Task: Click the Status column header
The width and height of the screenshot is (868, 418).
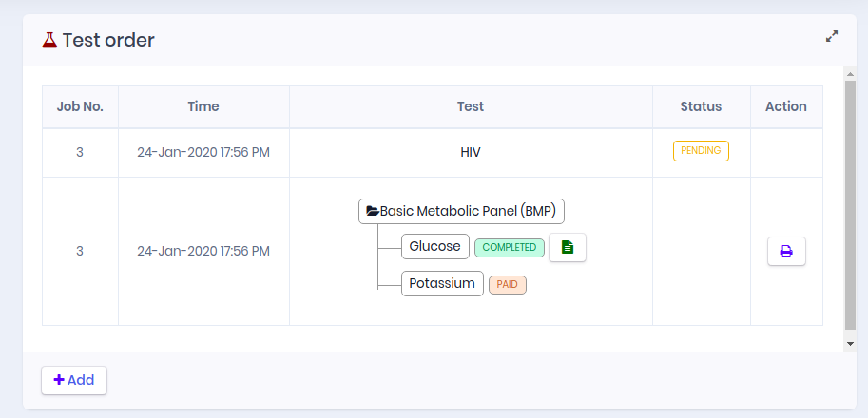Action: click(701, 106)
